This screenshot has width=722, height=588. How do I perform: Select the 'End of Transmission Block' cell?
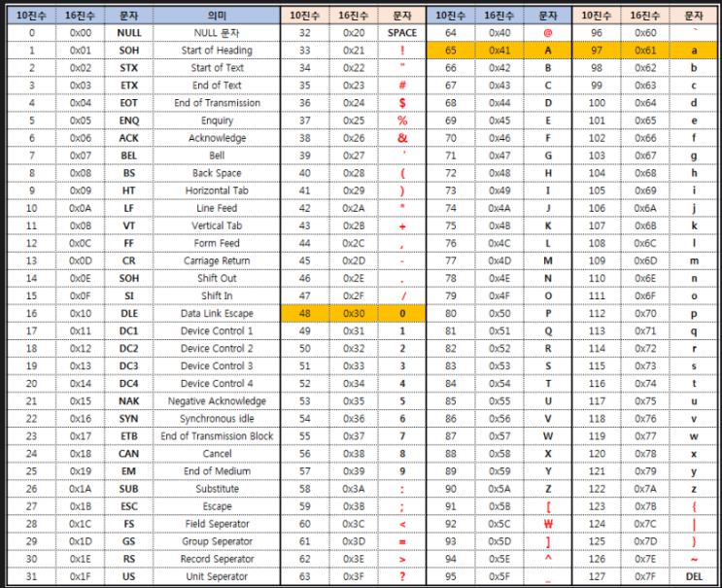pyautogui.click(x=217, y=436)
